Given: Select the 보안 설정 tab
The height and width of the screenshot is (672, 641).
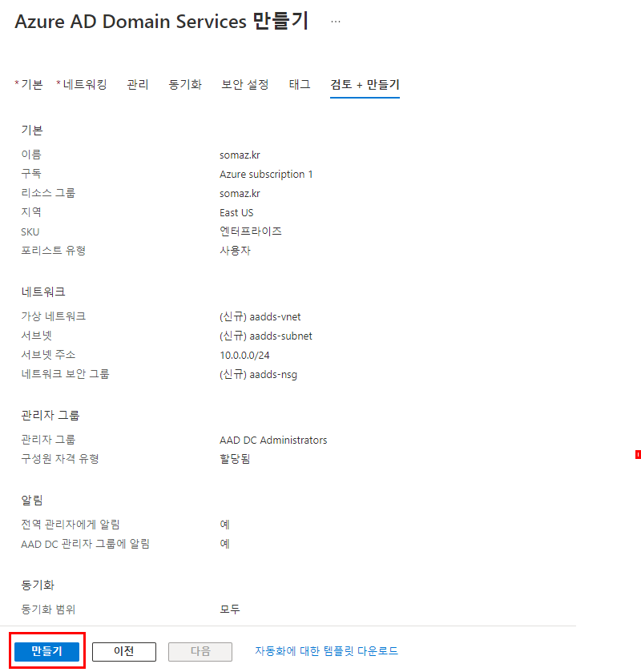Looking at the screenshot, I should click(245, 84).
